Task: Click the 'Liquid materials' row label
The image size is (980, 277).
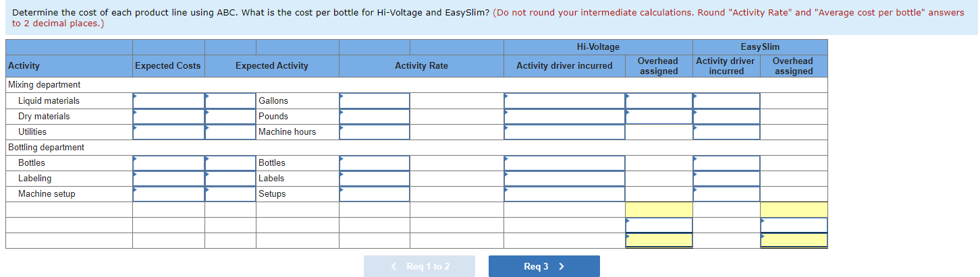Action: coord(49,100)
